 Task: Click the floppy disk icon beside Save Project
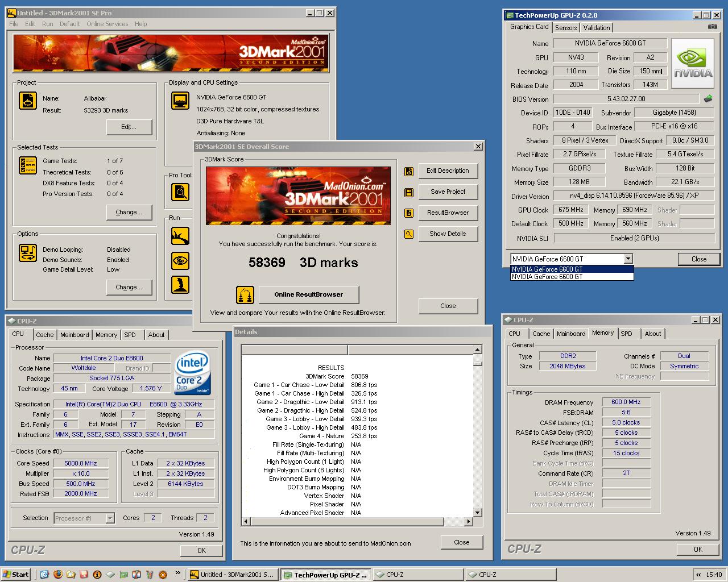tap(408, 192)
